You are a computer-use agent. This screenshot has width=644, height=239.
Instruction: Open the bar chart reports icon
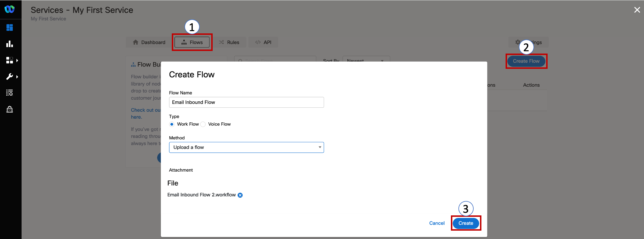click(9, 44)
